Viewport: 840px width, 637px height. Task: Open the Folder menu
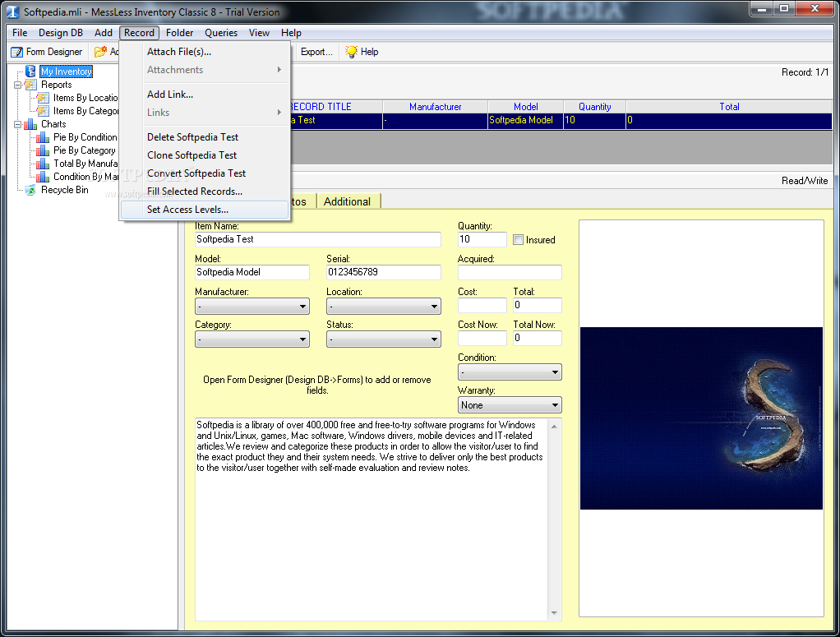pos(179,33)
